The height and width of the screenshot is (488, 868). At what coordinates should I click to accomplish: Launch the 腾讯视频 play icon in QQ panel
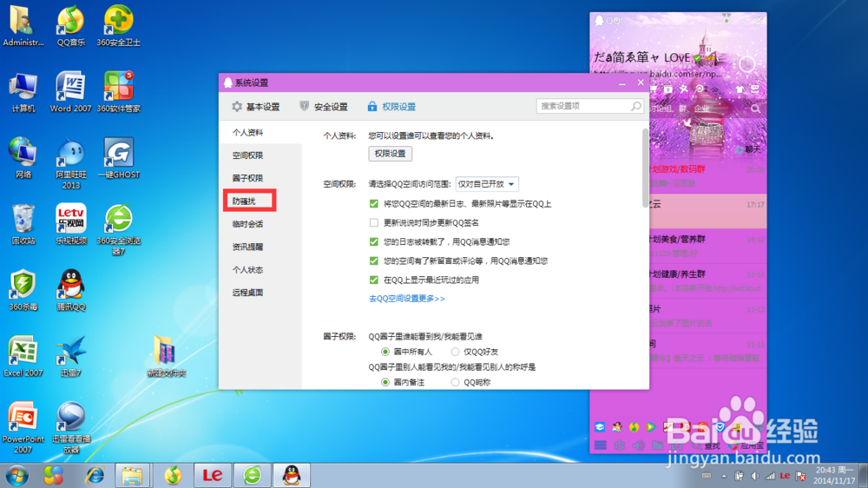(651, 427)
